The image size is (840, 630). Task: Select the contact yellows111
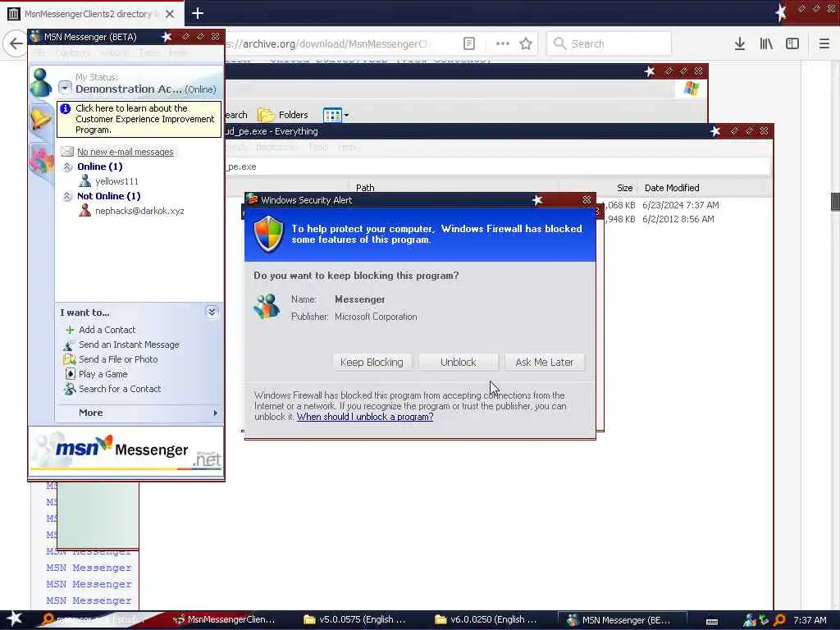coord(116,181)
